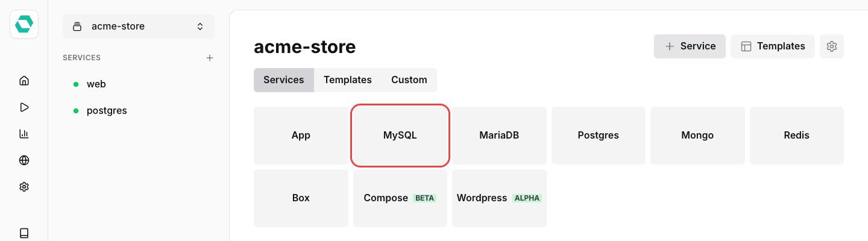Open the bar chart monitoring icon
The image size is (868, 241).
[x=24, y=134]
